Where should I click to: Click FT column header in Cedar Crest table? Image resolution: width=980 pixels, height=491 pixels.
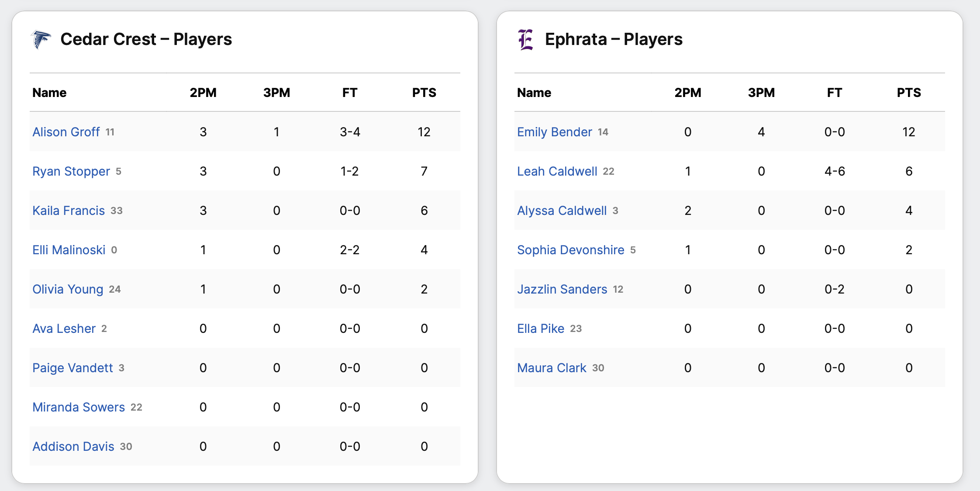point(349,93)
